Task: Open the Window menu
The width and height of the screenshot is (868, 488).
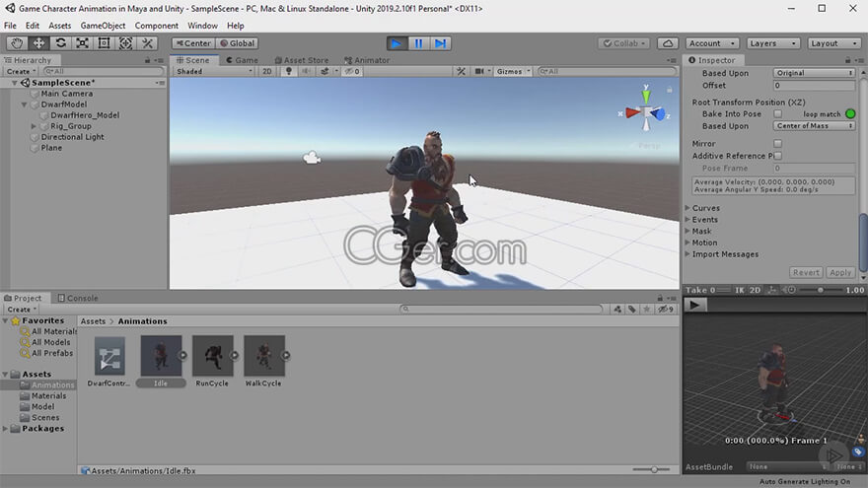Action: (x=202, y=26)
